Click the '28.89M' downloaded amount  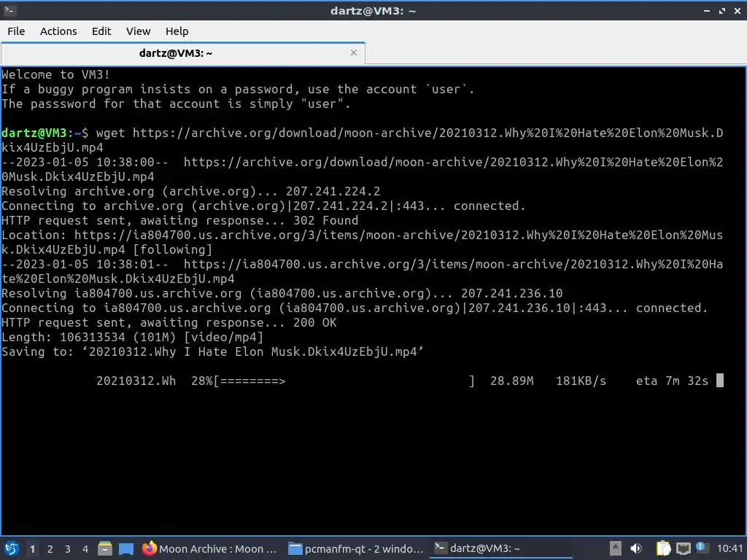(x=511, y=381)
